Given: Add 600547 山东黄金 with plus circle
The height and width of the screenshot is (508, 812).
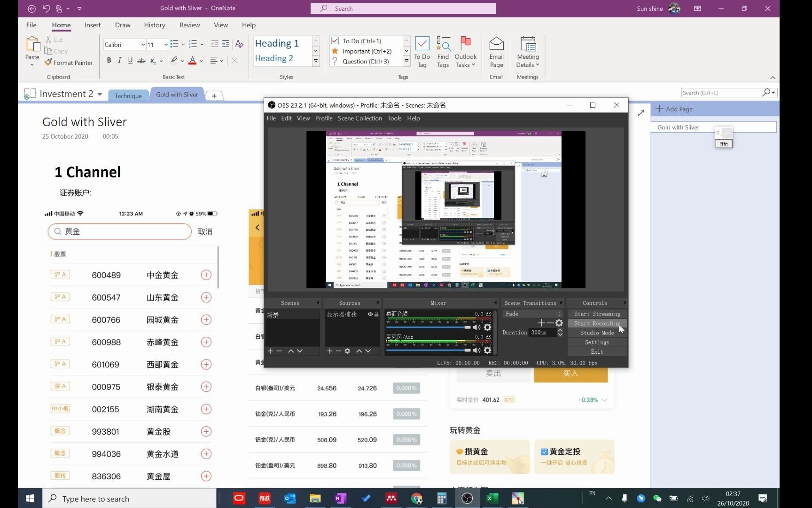Looking at the screenshot, I should tap(206, 297).
